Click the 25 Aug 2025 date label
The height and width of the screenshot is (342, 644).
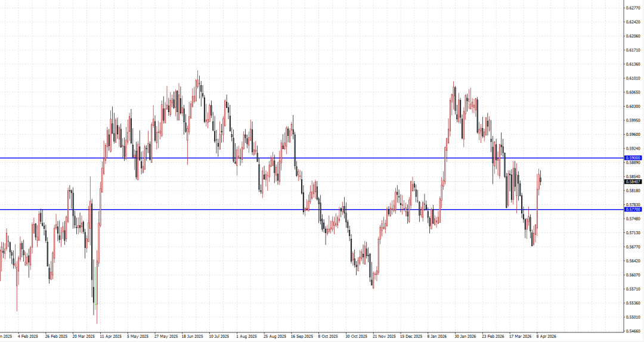(275, 336)
